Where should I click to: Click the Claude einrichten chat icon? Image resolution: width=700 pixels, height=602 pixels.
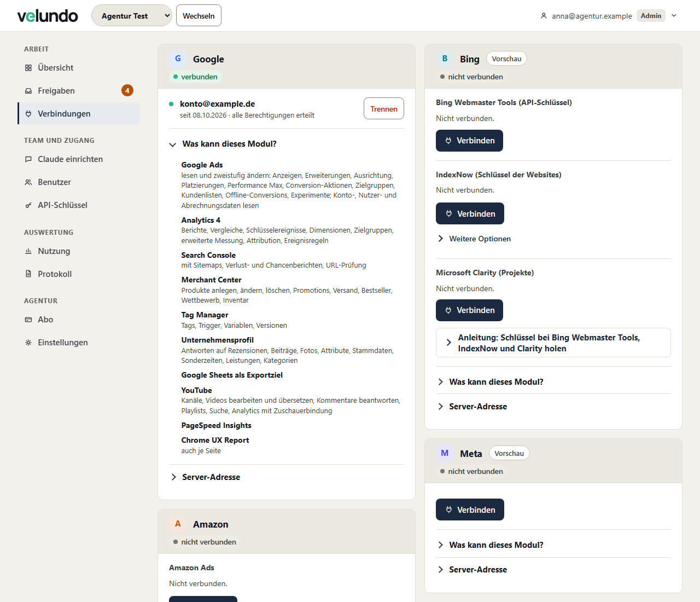tap(28, 159)
